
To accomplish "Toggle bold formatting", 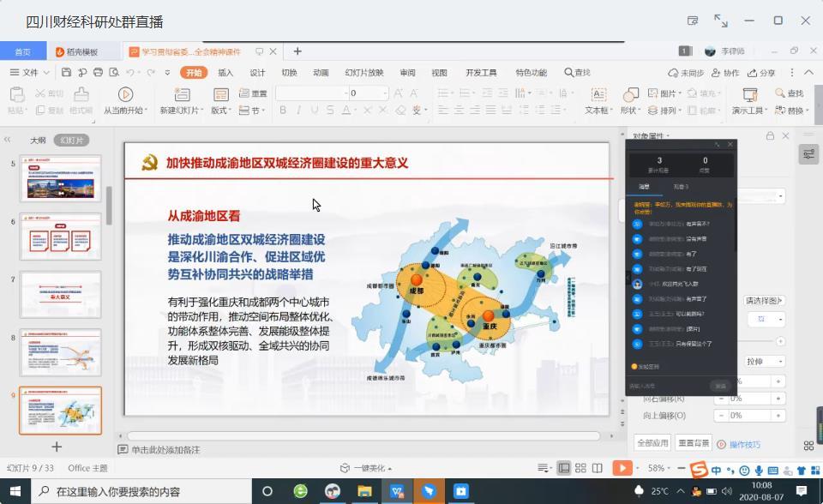I will [283, 110].
